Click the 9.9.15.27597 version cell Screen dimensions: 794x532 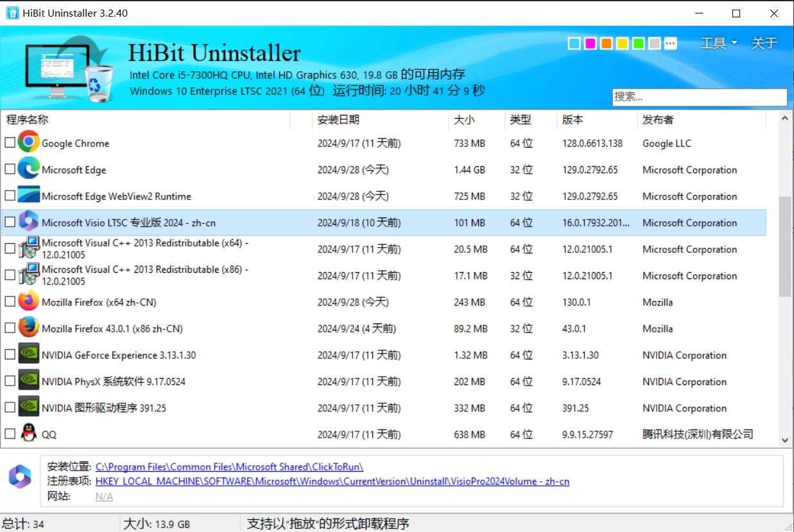pos(587,434)
